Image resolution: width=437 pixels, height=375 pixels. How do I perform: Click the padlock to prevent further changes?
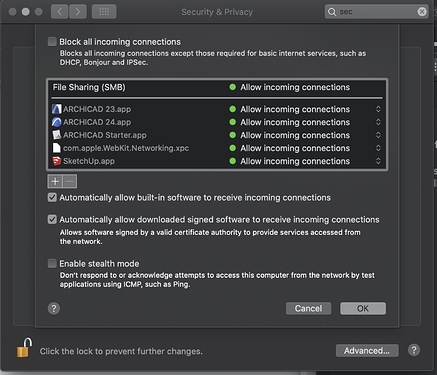pos(24,348)
